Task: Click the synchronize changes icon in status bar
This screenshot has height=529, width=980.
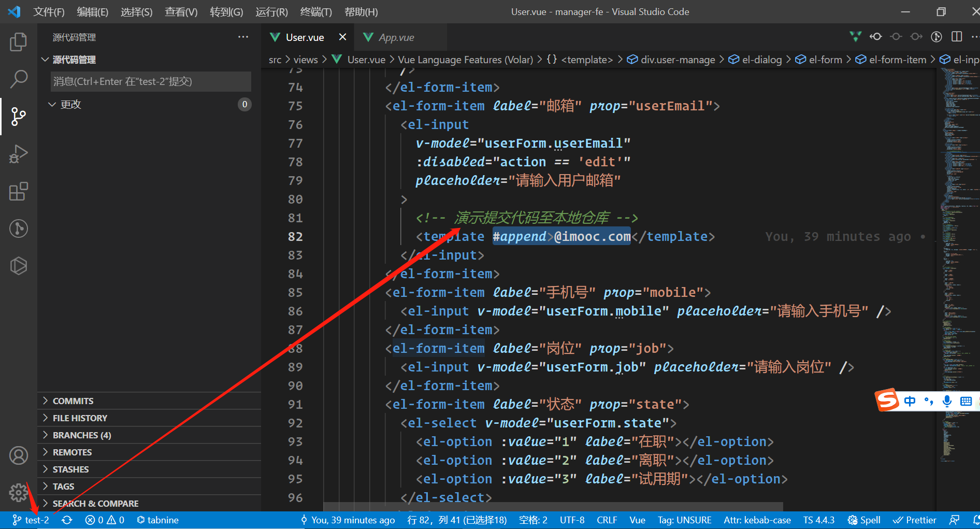Action: 67,520
